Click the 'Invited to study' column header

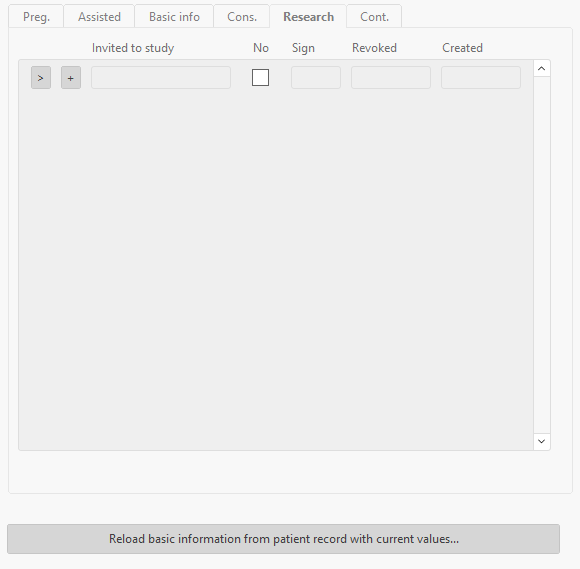[133, 48]
